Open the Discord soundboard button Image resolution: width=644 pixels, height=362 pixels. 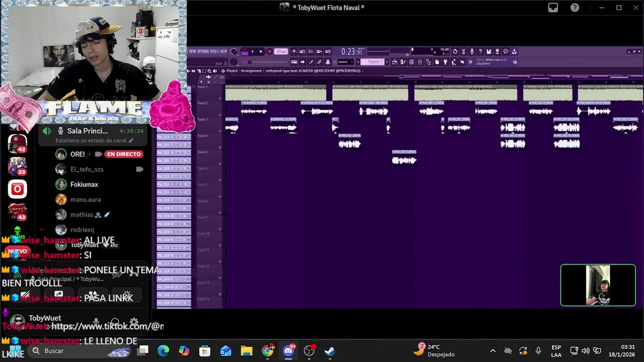127,296
